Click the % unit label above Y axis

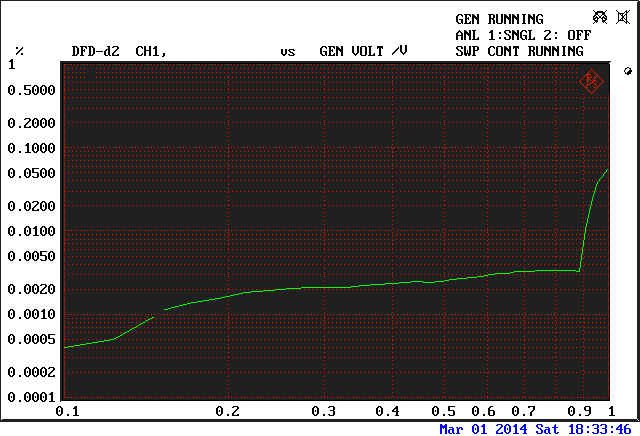19,51
